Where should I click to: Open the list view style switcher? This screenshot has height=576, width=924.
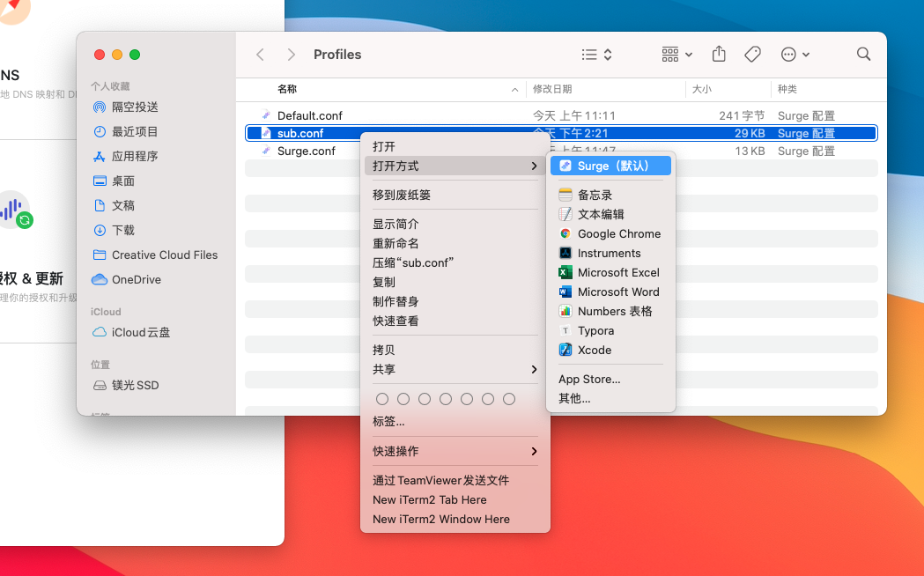[x=597, y=55]
